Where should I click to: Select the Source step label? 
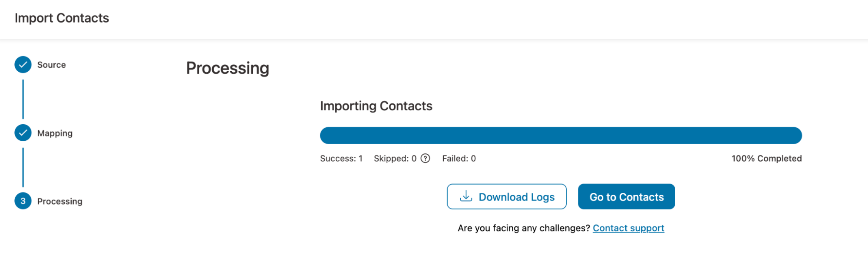tap(51, 64)
